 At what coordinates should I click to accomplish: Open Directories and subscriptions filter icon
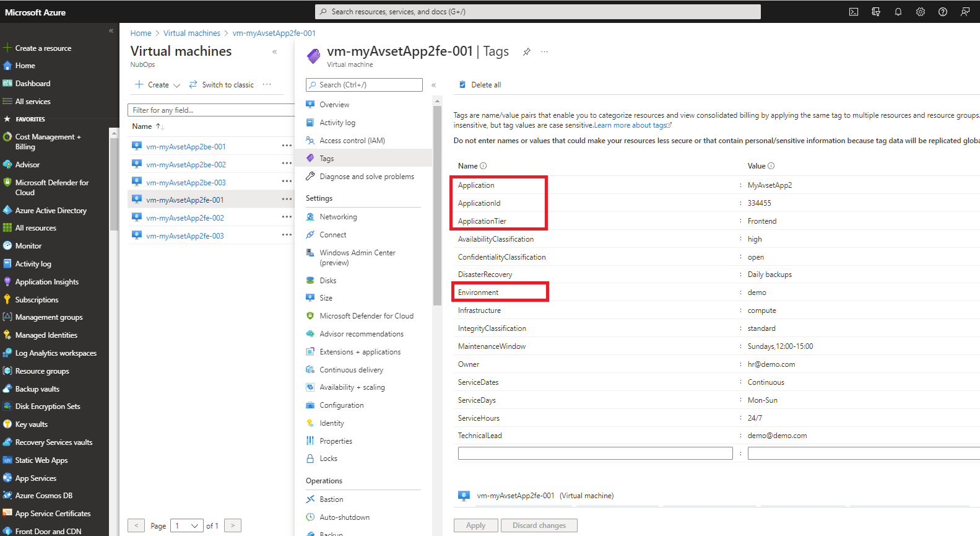tap(876, 12)
